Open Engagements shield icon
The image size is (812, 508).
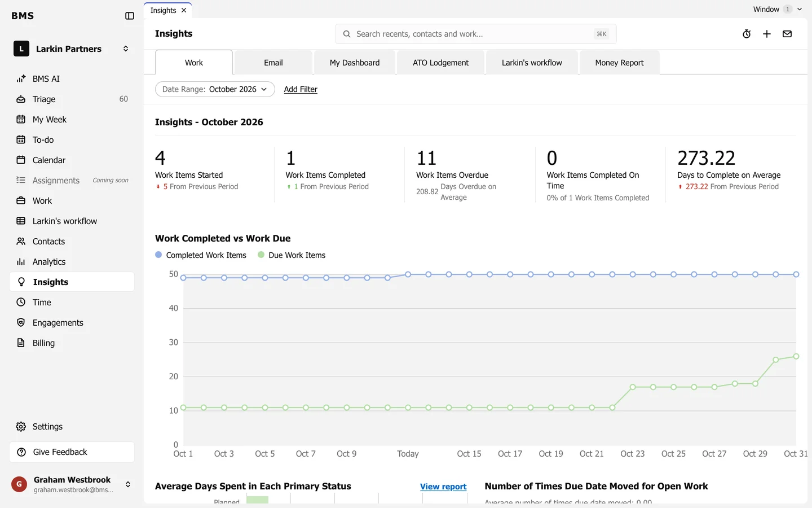(21, 323)
